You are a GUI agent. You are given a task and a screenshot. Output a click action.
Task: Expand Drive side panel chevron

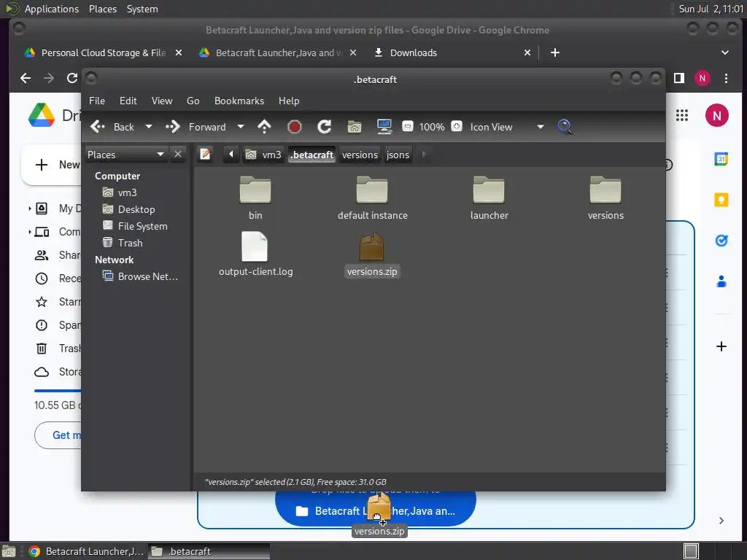click(721, 521)
